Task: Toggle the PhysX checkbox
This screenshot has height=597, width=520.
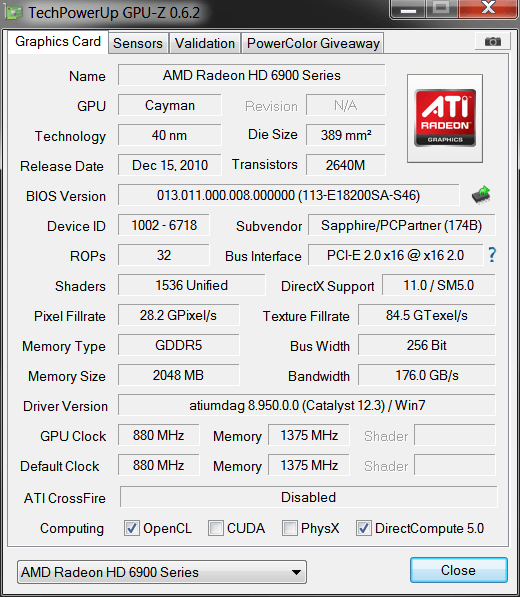Action: point(290,528)
